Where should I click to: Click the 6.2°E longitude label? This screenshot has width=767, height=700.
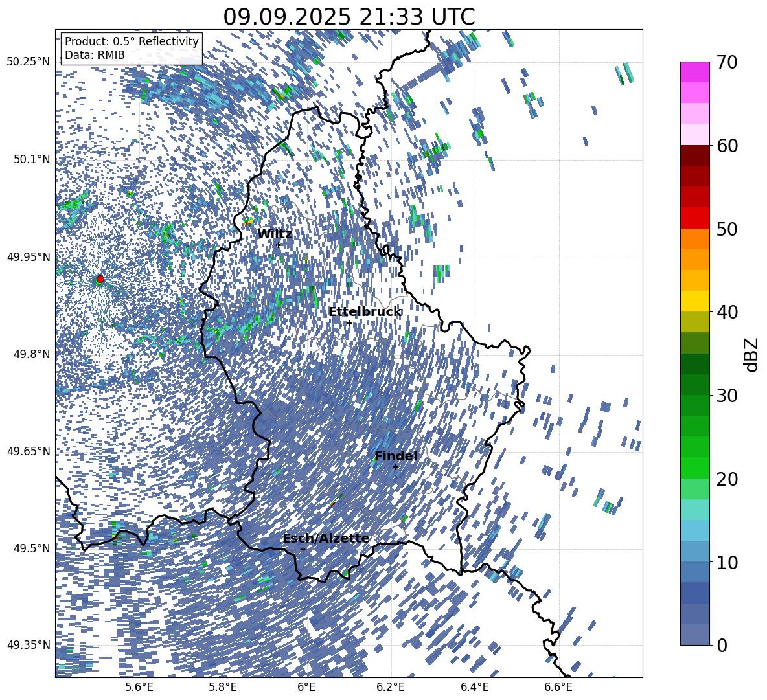pos(391,687)
